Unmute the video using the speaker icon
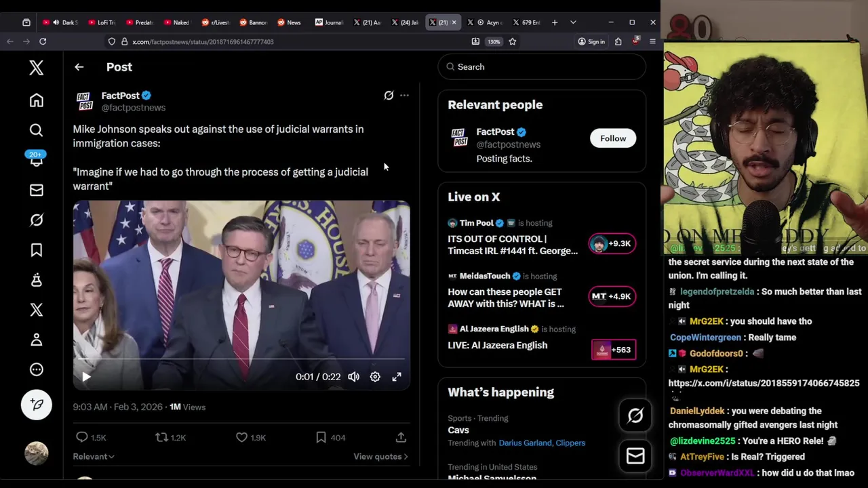This screenshot has height=488, width=868. (353, 377)
